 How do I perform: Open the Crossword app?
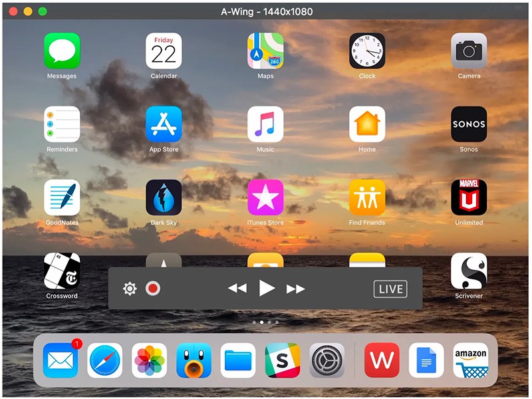(x=62, y=271)
